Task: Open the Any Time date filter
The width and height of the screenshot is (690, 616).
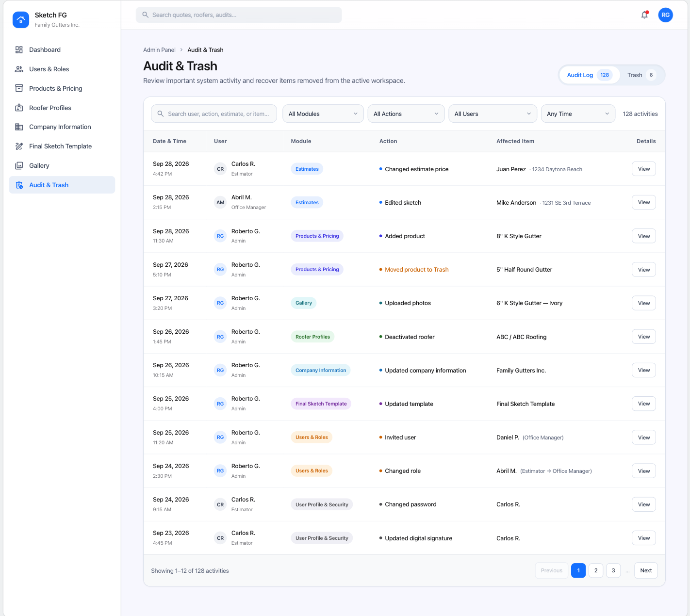Action: click(578, 114)
